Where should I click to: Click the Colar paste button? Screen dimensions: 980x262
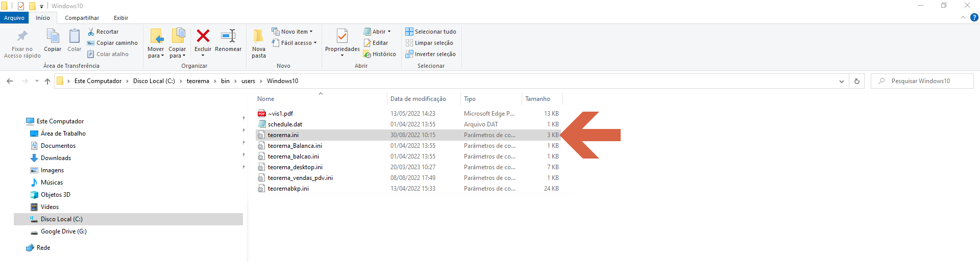click(75, 41)
